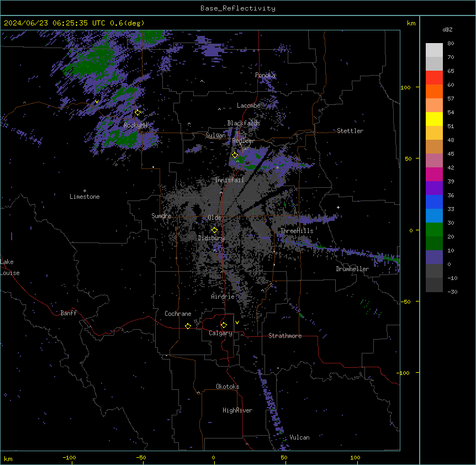The image size is (476, 465).
Task: Click the Lake Louise label
Action: (9, 267)
